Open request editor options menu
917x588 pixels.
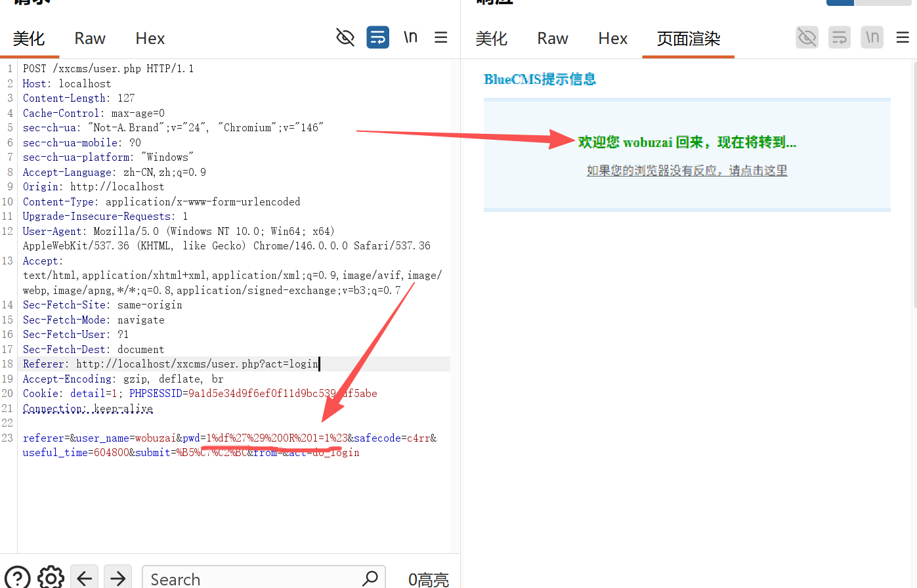(x=441, y=37)
